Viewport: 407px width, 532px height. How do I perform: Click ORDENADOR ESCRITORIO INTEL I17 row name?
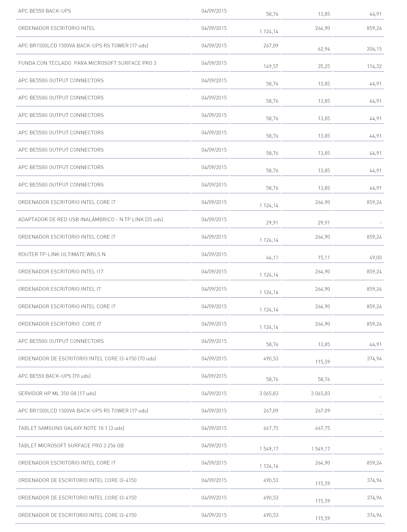(x=61, y=272)
